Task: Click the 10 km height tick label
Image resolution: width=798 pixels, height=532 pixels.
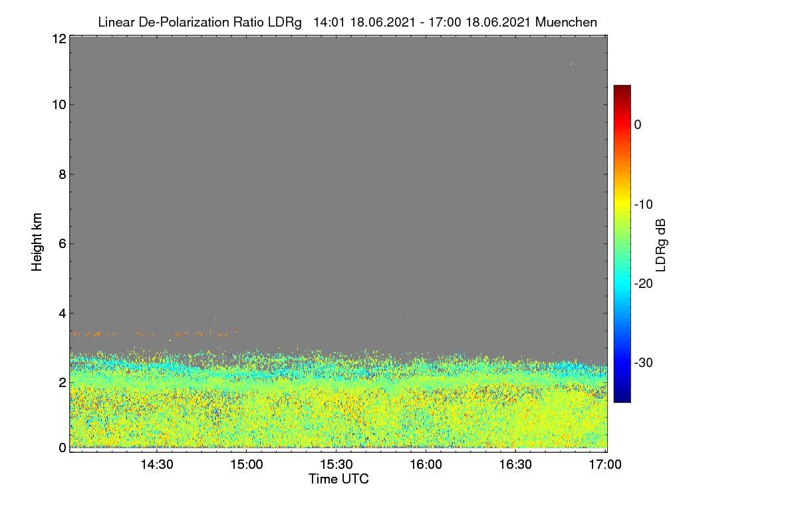Action: pyautogui.click(x=59, y=104)
